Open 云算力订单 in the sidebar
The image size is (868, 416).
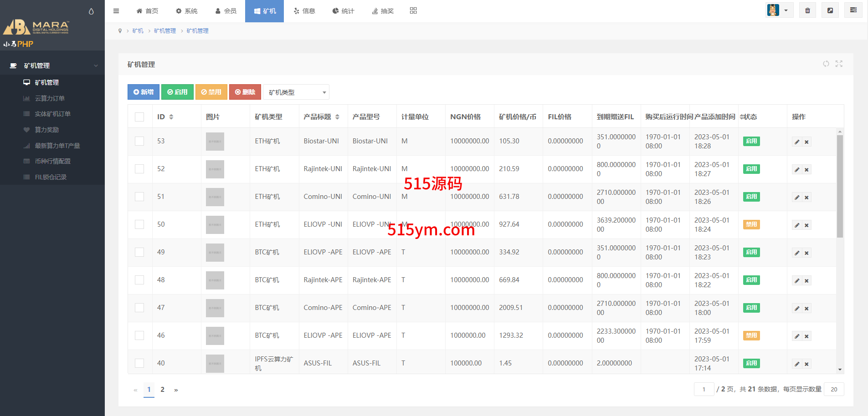[50, 98]
